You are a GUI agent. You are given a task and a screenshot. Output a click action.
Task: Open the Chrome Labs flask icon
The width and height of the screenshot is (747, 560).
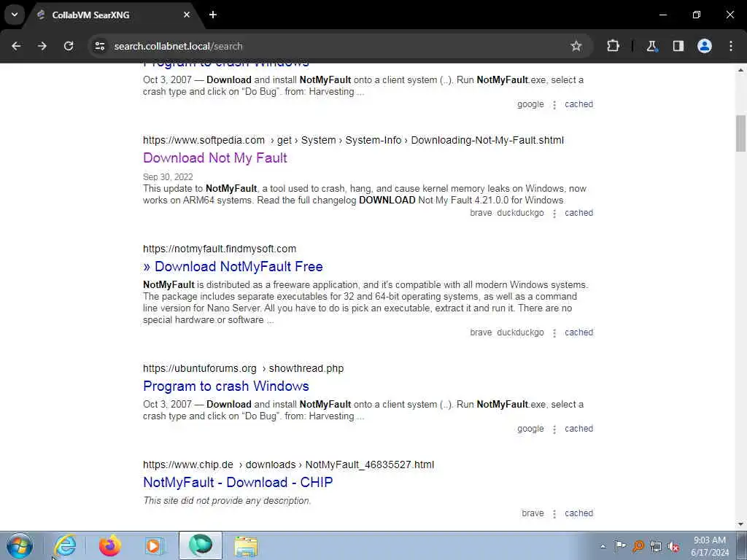(651, 46)
